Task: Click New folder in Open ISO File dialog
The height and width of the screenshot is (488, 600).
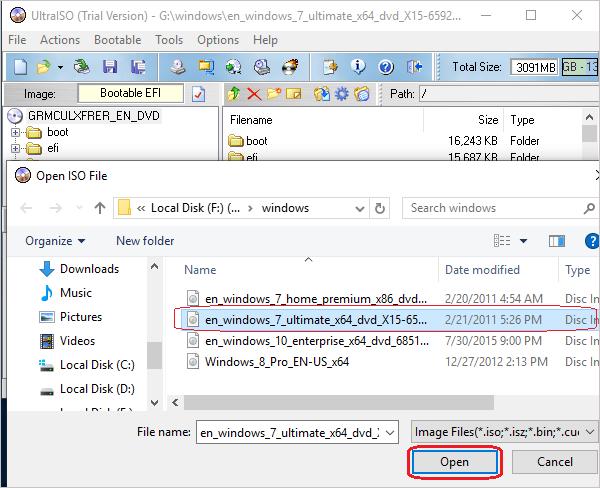Action: 145,241
